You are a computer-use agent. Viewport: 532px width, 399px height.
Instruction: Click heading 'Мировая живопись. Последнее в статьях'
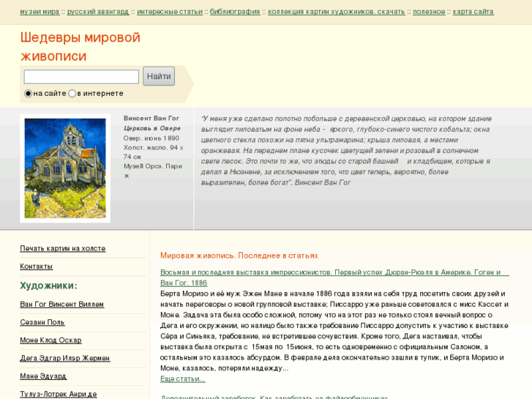(x=239, y=256)
